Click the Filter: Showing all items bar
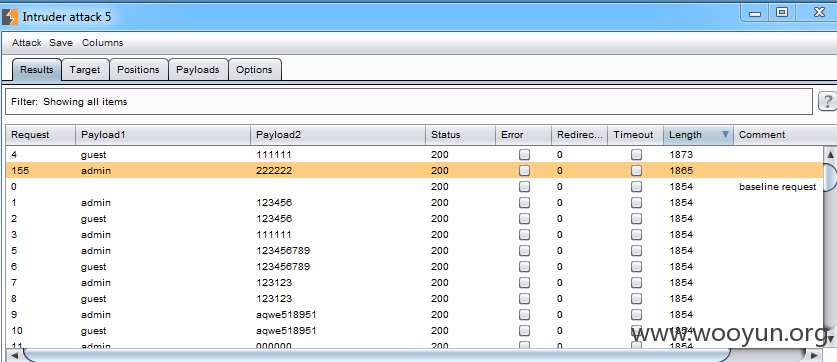The height and width of the screenshot is (362, 837). (409, 101)
